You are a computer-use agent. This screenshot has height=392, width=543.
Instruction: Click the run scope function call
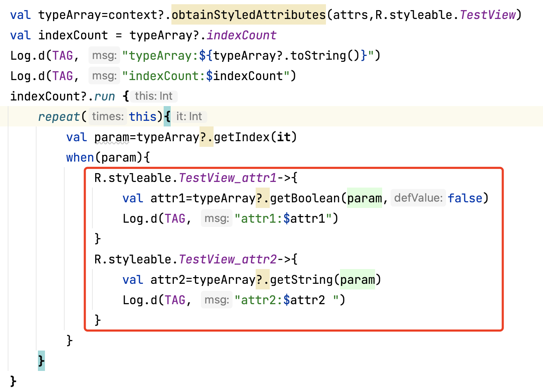click(104, 96)
